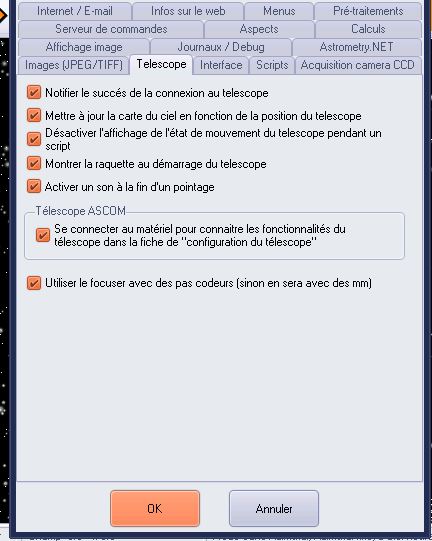The image size is (432, 541).
Task: Open the Journaux / Debug tab
Action: pos(221,47)
